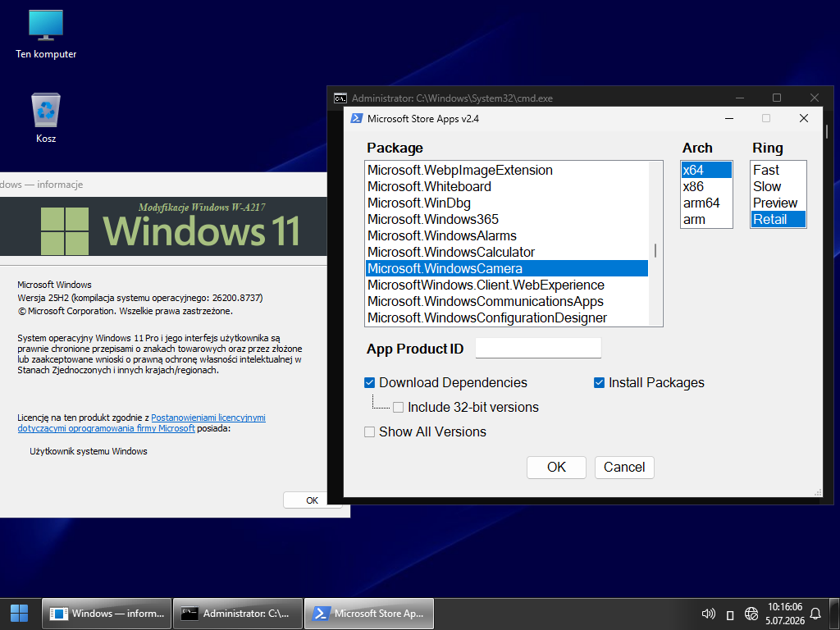Open Postanowieniami licencyjnymi license link
The width and height of the screenshot is (840, 630).
(208, 418)
